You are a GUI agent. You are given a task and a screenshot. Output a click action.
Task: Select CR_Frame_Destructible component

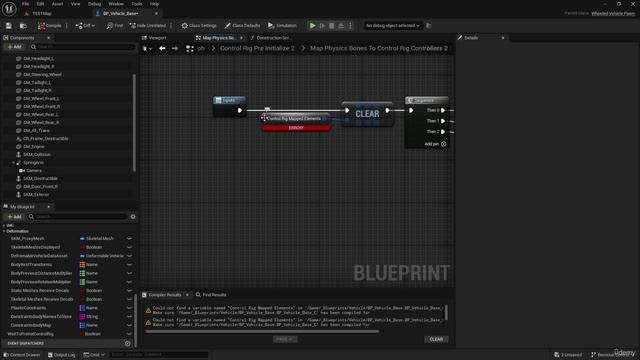tap(45, 139)
